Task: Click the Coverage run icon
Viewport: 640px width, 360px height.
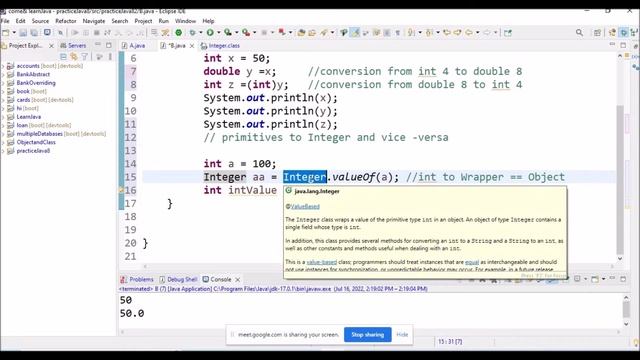Action: [228, 33]
